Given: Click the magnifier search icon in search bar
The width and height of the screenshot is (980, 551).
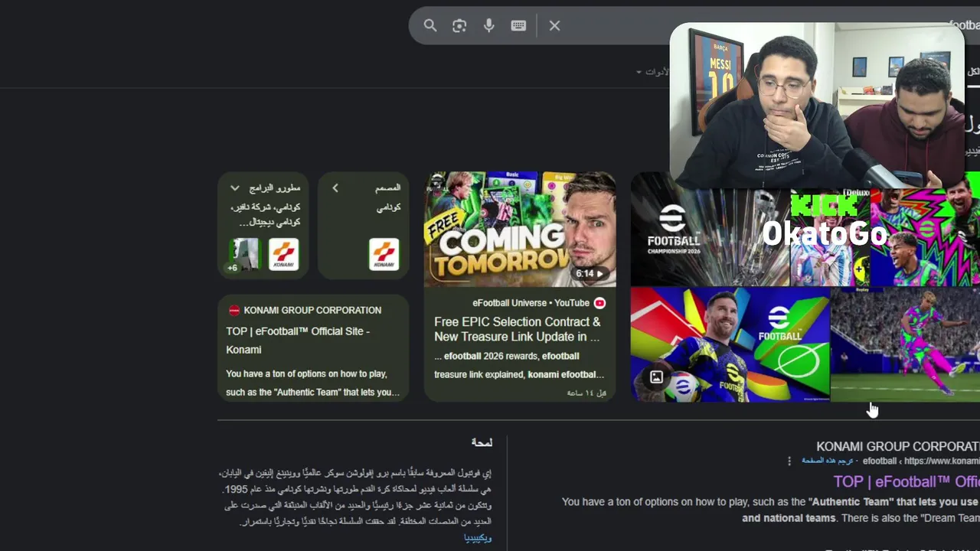Looking at the screenshot, I should [x=430, y=26].
